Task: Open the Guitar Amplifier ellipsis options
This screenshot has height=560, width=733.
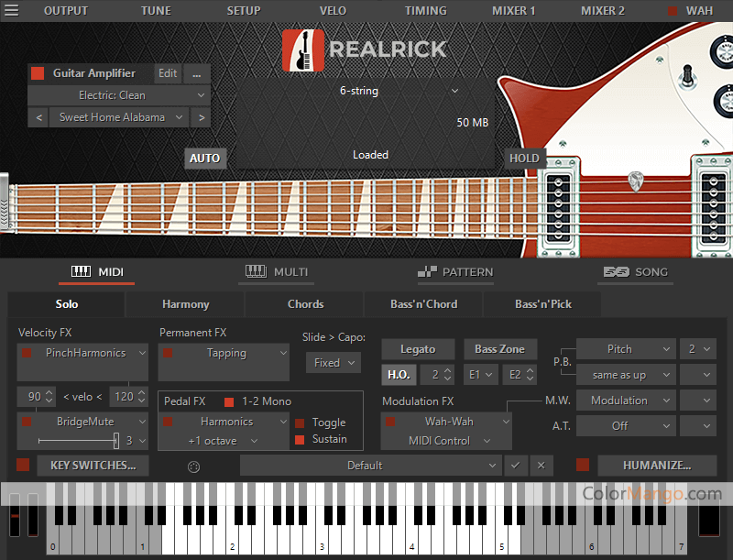Action: pyautogui.click(x=196, y=73)
